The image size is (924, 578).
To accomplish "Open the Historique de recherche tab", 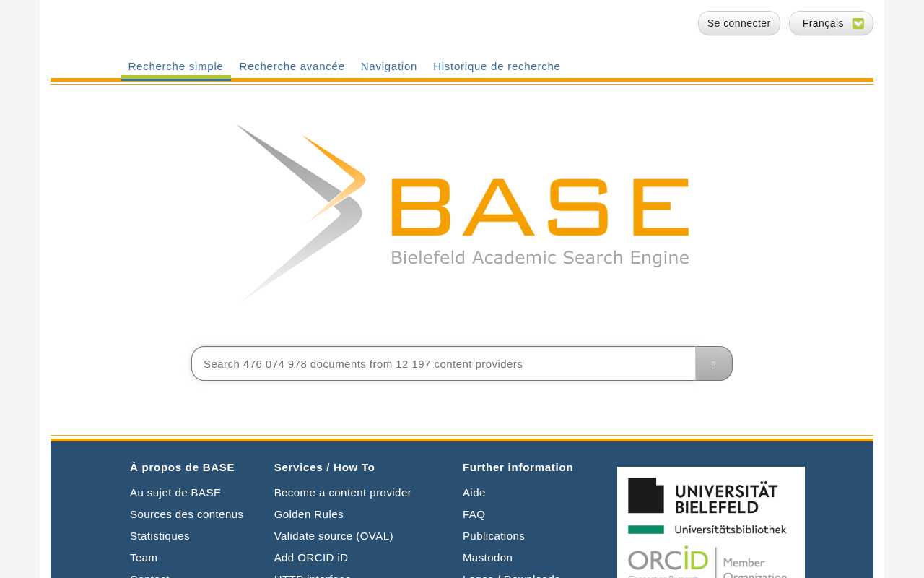I will 497,66.
